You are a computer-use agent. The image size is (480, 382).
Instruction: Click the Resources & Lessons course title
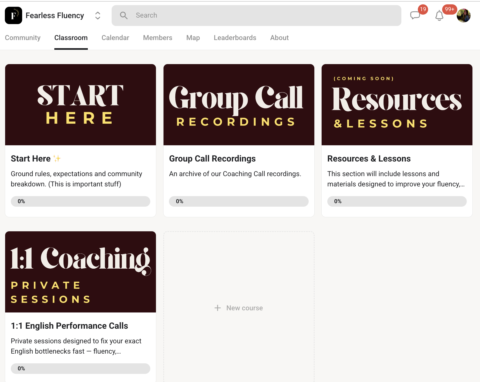tap(369, 159)
